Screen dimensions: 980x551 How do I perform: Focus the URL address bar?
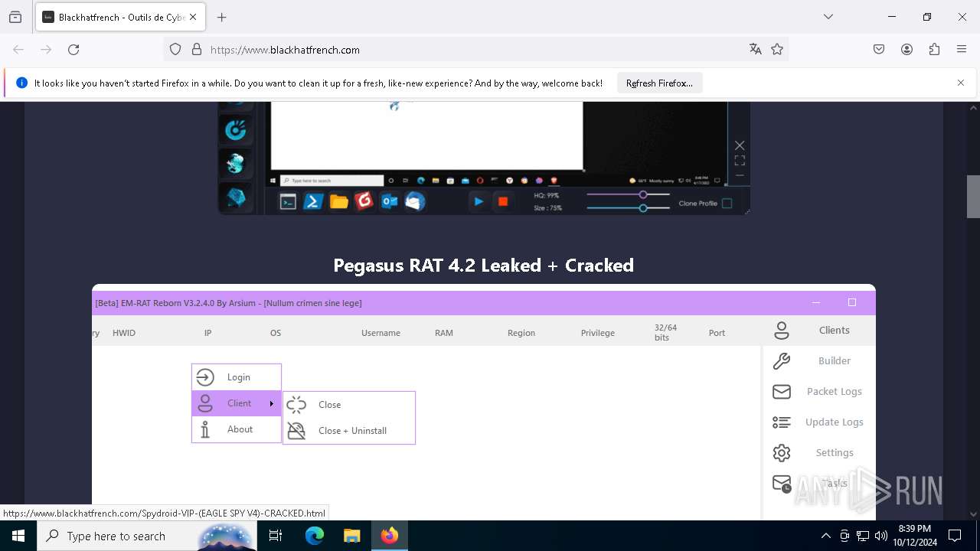[x=475, y=50]
